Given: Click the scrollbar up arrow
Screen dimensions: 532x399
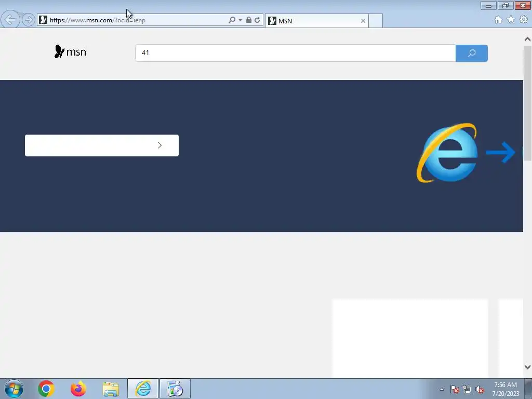Looking at the screenshot, I should (527, 39).
